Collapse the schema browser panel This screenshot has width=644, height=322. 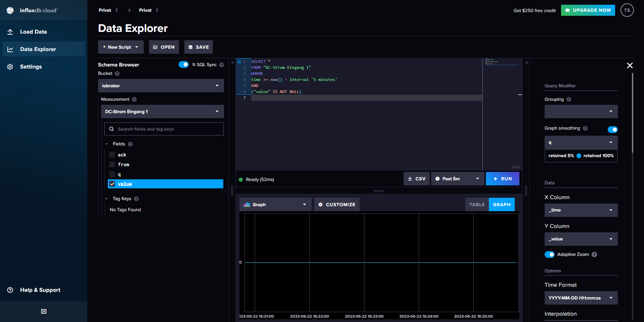pos(232,62)
